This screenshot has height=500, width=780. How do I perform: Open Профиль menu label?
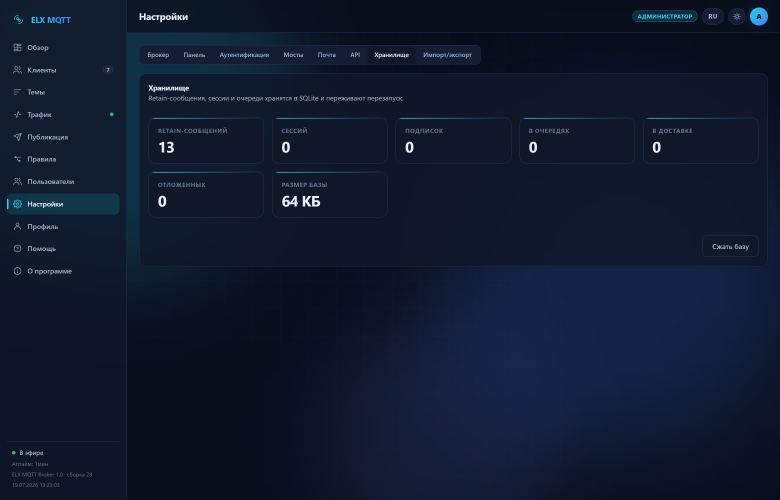point(43,226)
